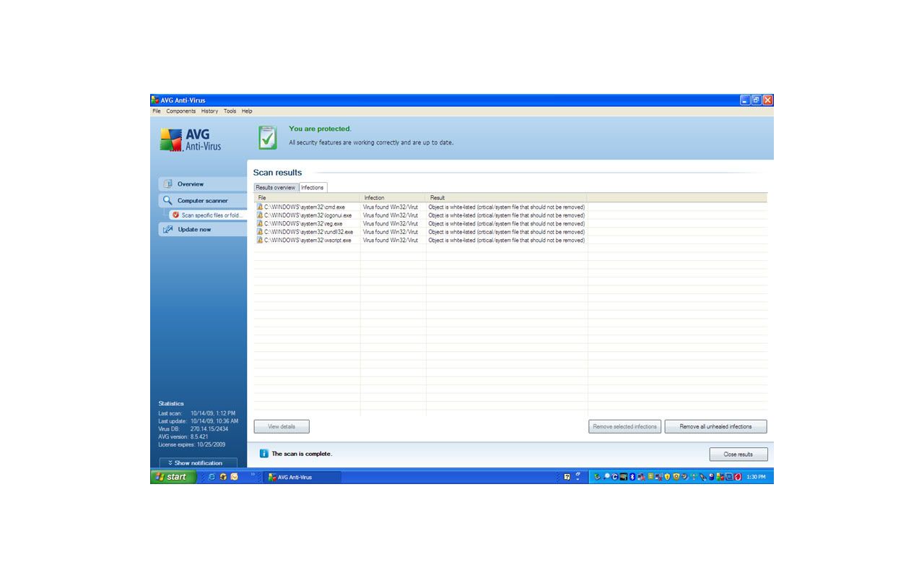924x578 pixels.
Task: Click the Close results button
Action: pos(738,454)
